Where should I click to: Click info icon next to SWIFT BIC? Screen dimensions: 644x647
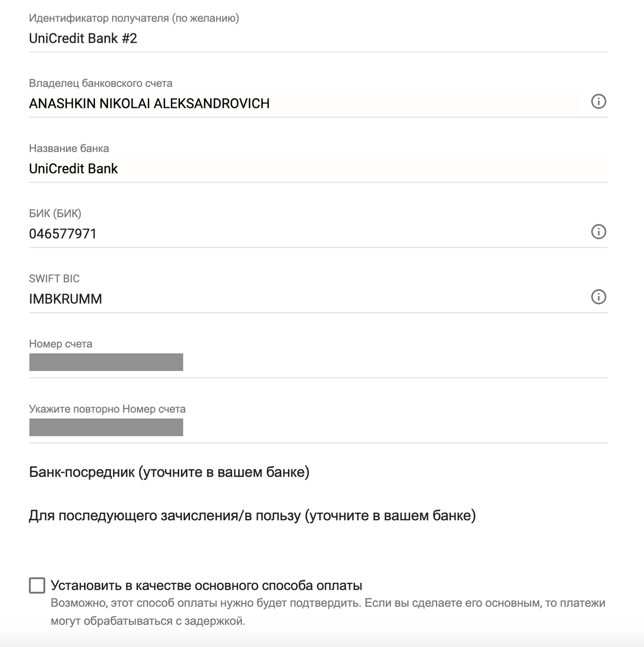coord(598,297)
